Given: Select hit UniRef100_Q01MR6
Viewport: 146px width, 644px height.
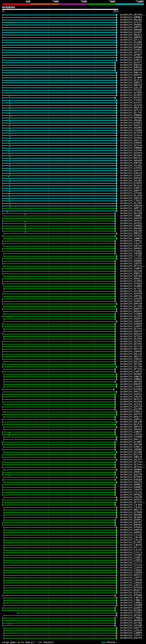Looking at the screenshot, I should click(131, 42).
